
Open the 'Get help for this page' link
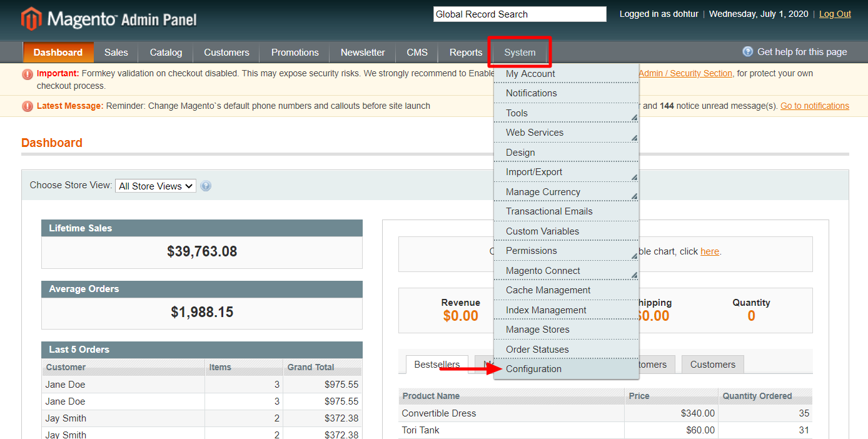pos(802,52)
